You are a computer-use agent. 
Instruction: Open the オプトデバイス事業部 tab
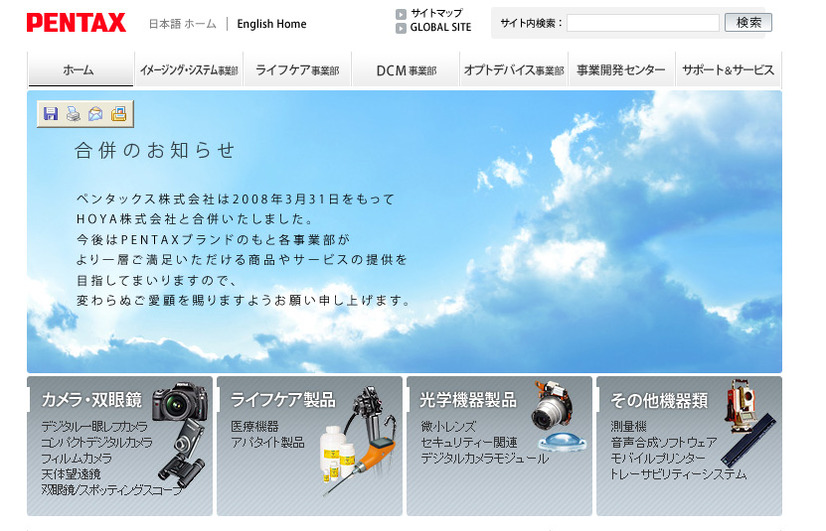click(x=514, y=70)
